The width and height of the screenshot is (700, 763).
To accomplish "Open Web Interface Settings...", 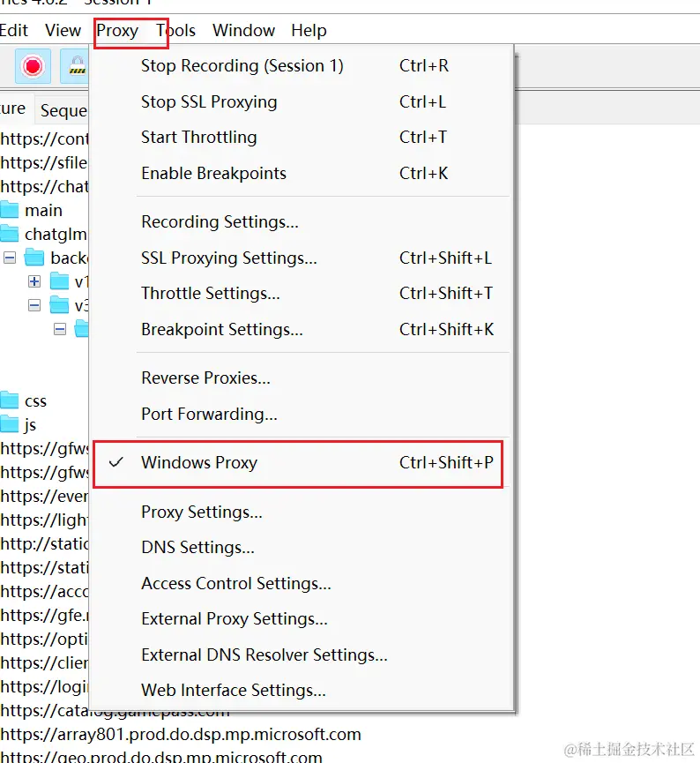I will click(302, 691).
